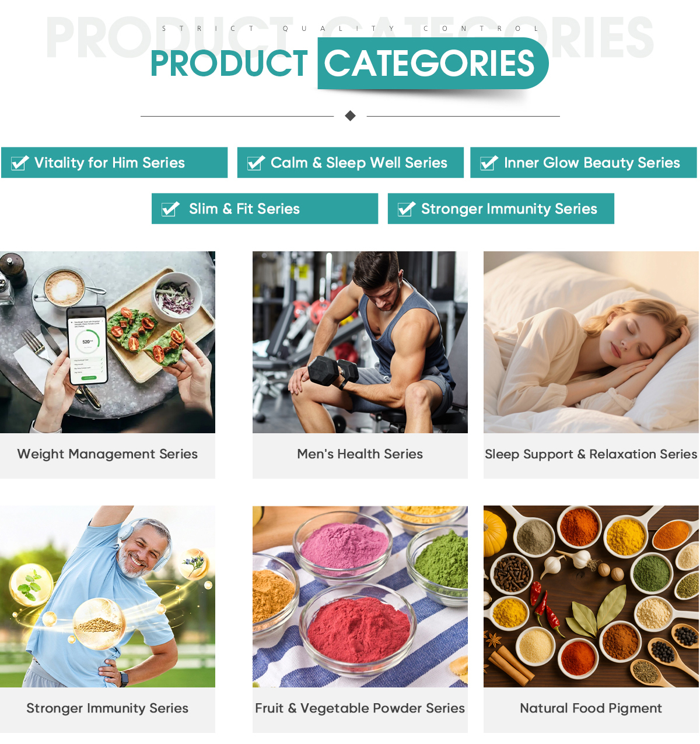Open the food and phone app photo
The image size is (700, 744).
(107, 342)
